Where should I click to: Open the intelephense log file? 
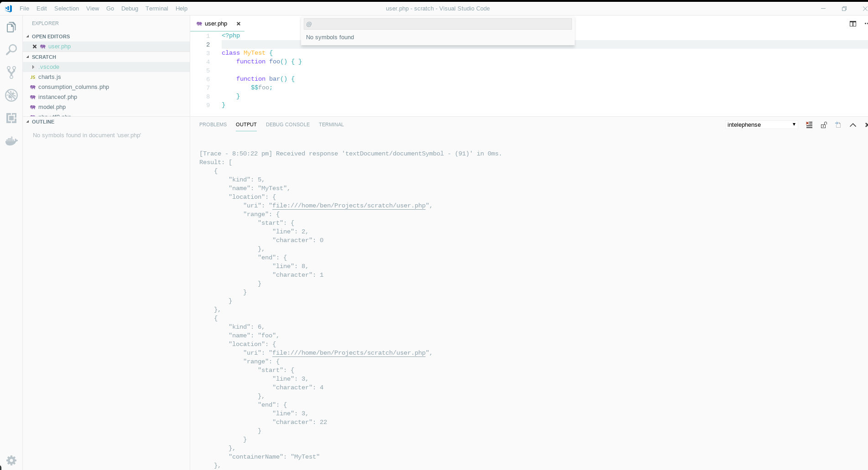[838, 124]
